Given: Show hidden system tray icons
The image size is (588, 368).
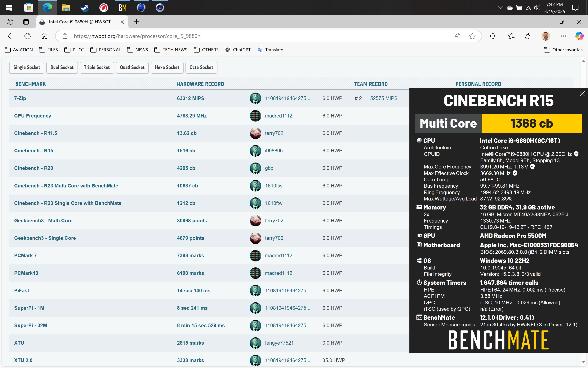Looking at the screenshot, I should click(x=500, y=8).
